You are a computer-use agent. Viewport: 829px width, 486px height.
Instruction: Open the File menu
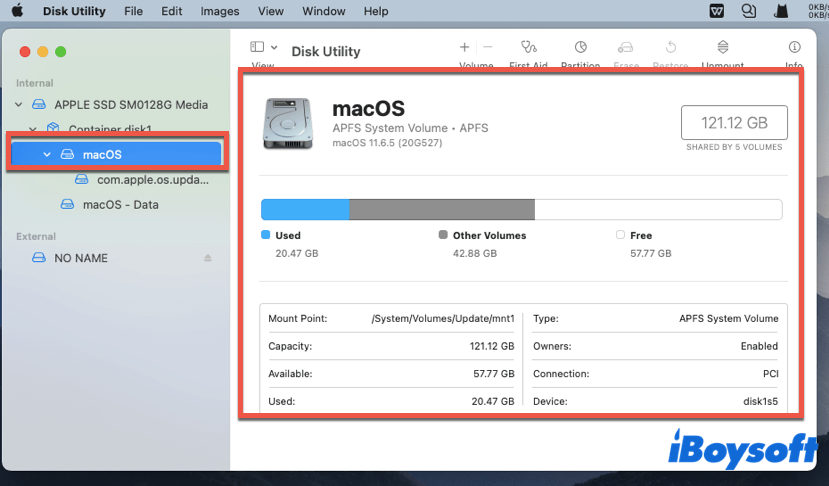point(133,11)
